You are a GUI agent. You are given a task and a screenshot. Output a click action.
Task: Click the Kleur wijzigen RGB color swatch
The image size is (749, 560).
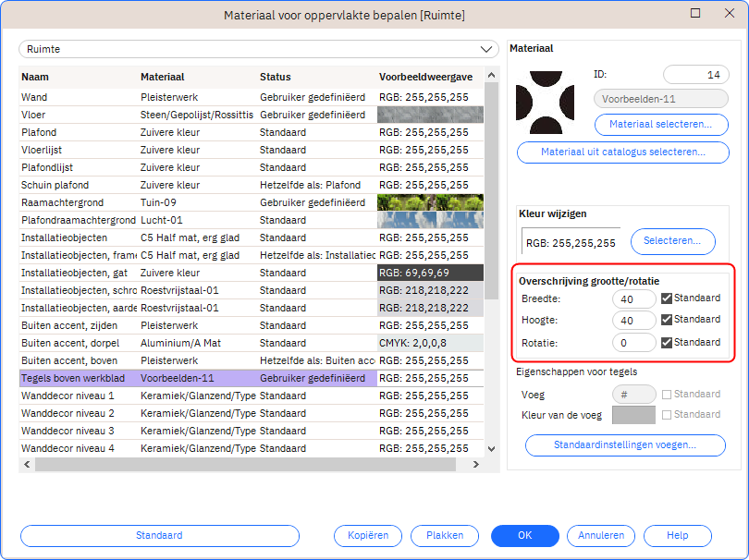tap(571, 242)
